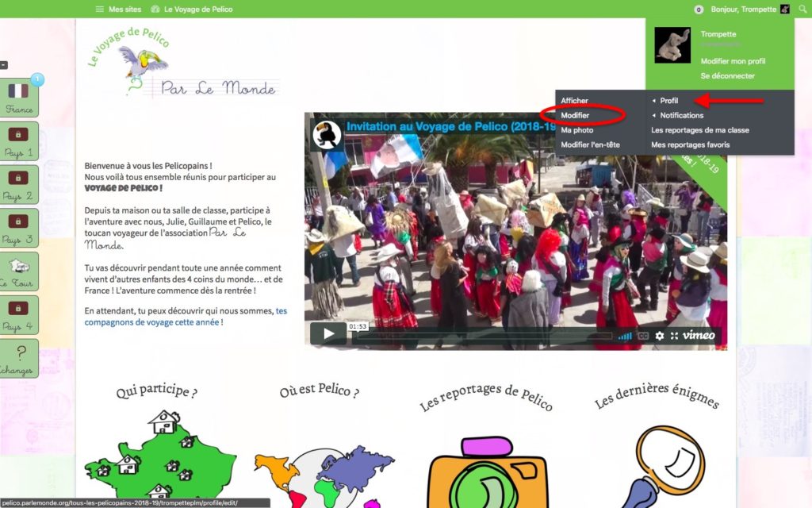The image size is (812, 508).
Task: Click the Voyage de Pelico dashboard icon
Action: tap(155, 9)
